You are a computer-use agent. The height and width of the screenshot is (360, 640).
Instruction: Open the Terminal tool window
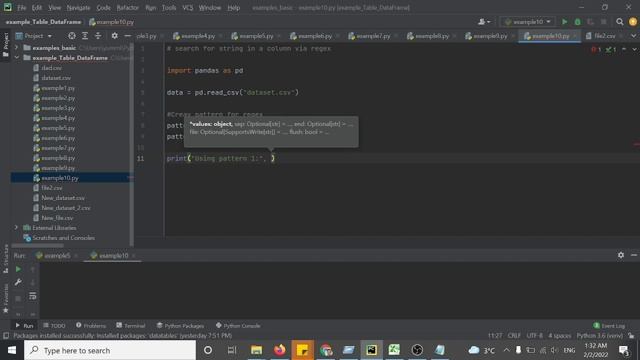pos(131,326)
